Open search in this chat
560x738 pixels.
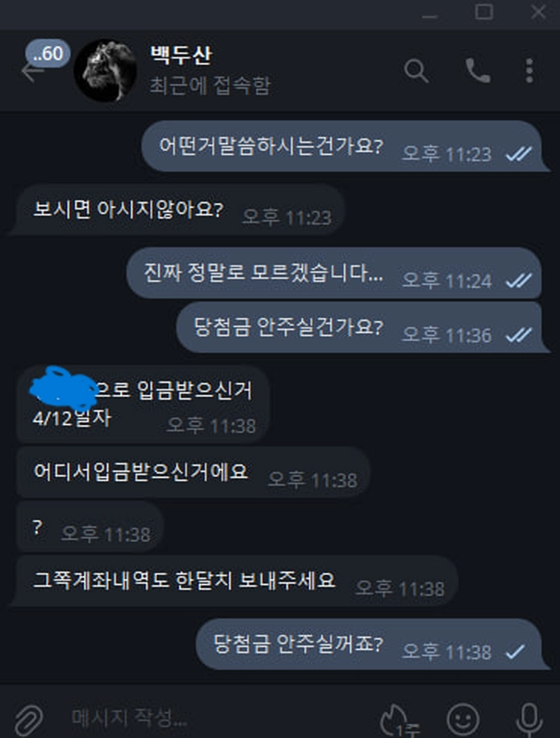point(416,71)
